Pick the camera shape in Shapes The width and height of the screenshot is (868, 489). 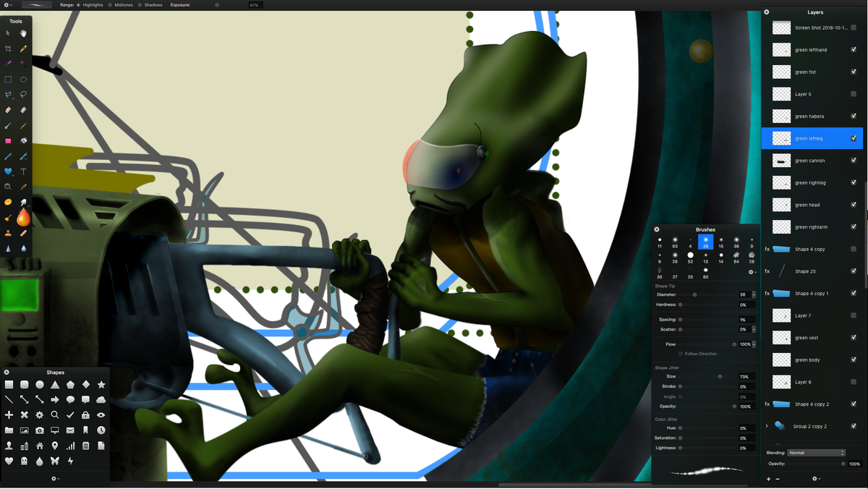(40, 430)
